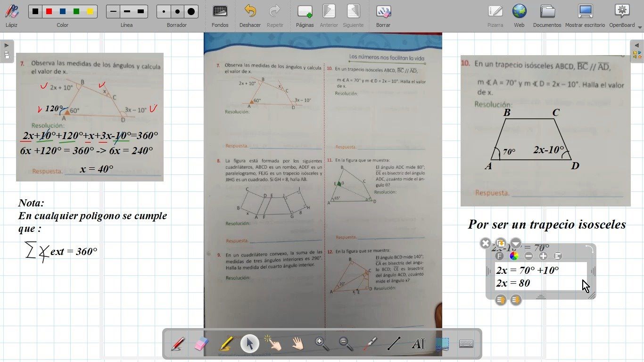Viewport: 644px width, 362px height.
Task: Go to next page with Siguiente
Action: point(353,16)
